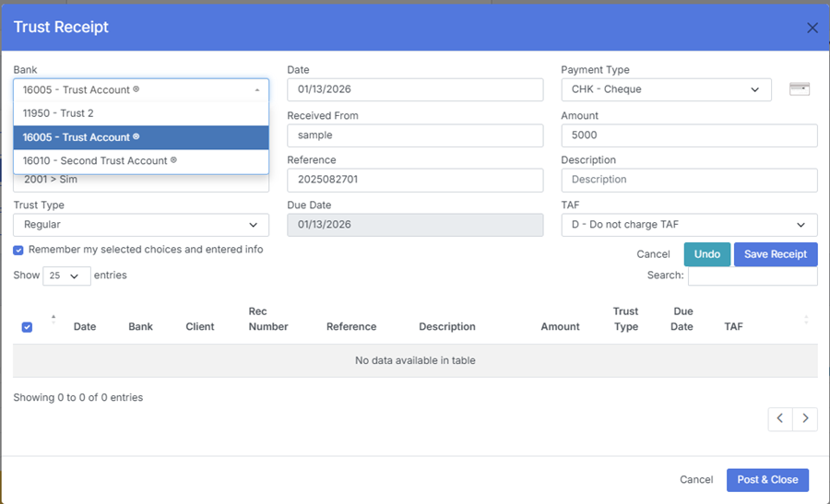Open the TAF dropdown
Image resolution: width=830 pixels, height=504 pixels.
tap(689, 225)
